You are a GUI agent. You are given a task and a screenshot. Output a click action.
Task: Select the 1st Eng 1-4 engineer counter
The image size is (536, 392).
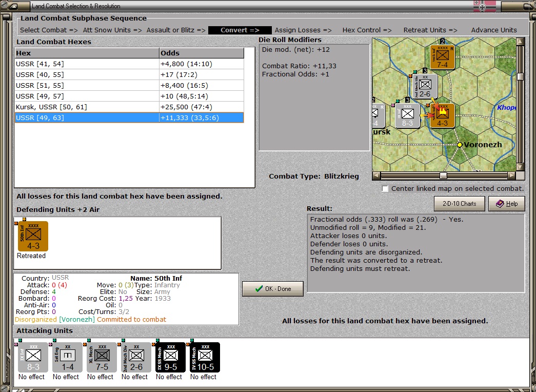pyautogui.click(x=67, y=358)
